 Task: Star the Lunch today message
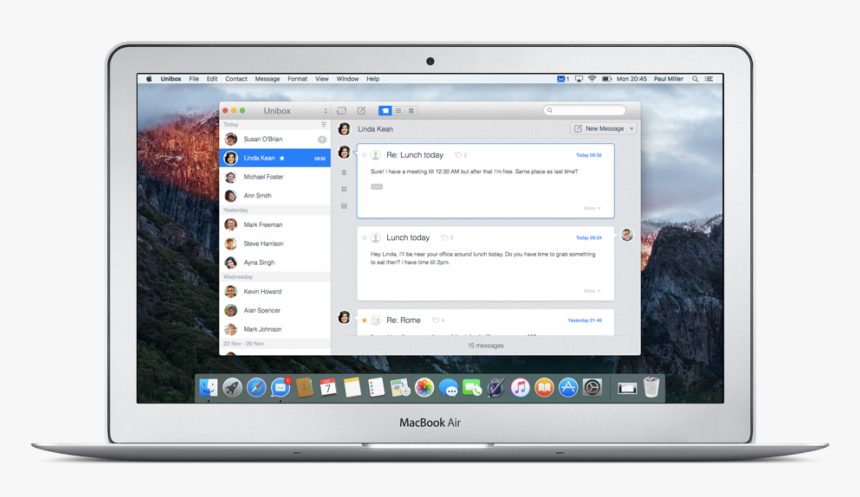364,238
